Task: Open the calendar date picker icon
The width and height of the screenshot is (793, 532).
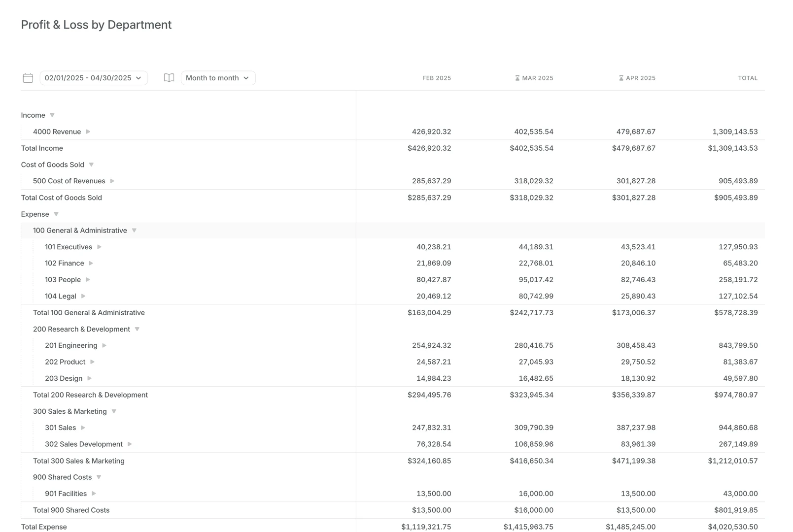Action: 28,77
